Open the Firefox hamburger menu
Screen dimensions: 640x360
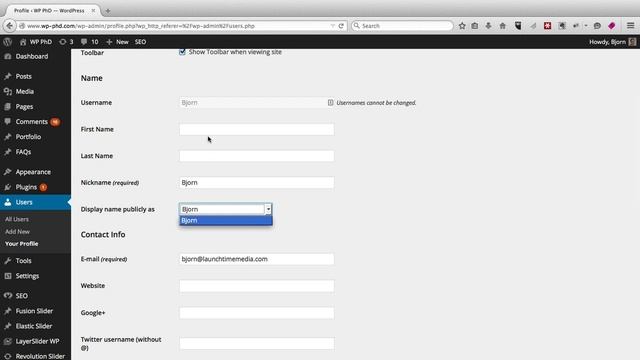(631, 26)
